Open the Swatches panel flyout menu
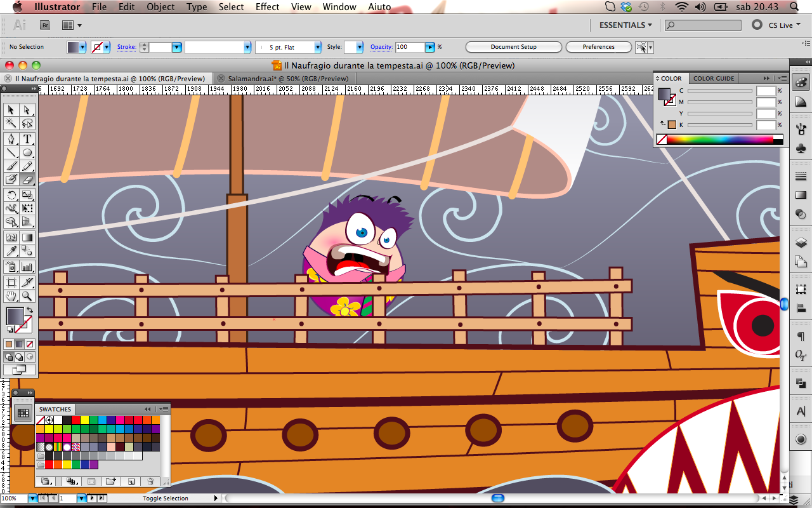The width and height of the screenshot is (812, 508). coord(164,409)
